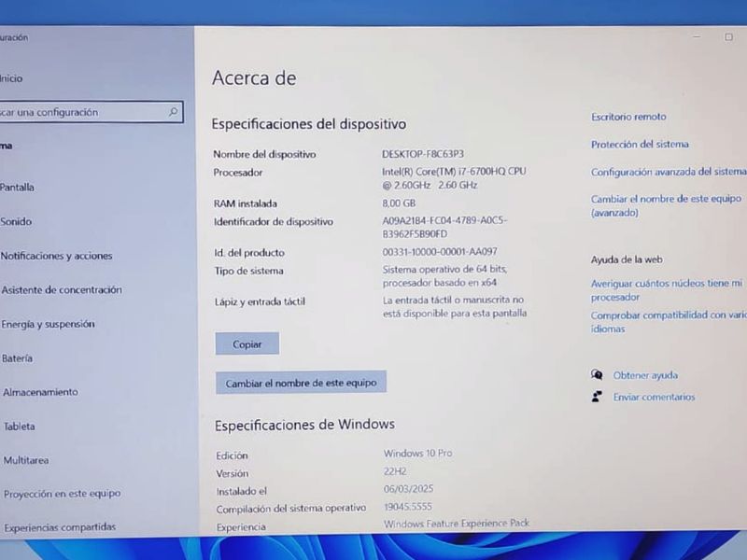Click Sistema operativo de 64 bits text
Screen dimensions: 747x560
point(444,275)
